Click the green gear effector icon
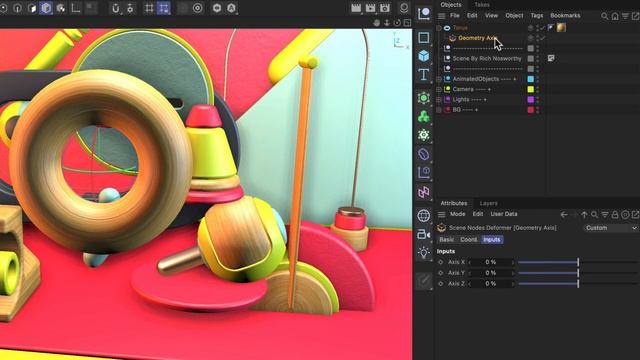Screen dimensions: 640x360 [424, 135]
